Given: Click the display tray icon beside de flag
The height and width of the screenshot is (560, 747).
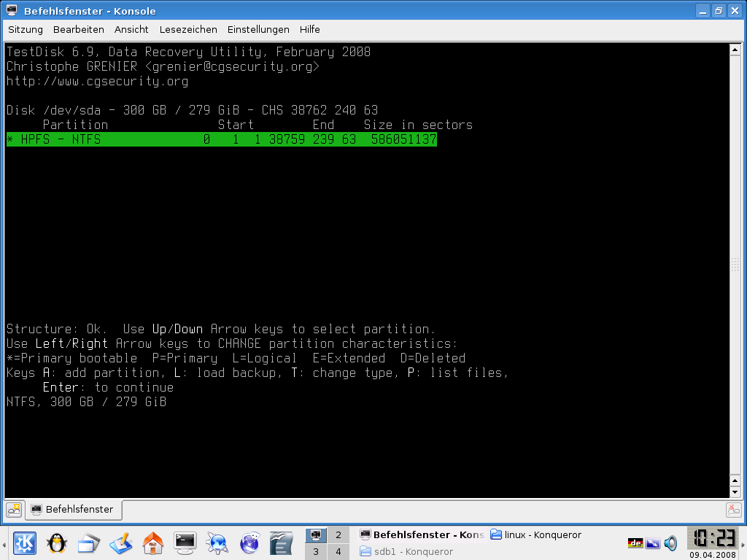Looking at the screenshot, I should (653, 542).
